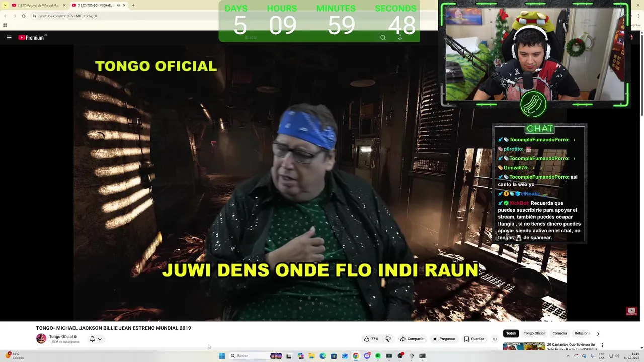Open File Explorer from the taskbar

311,356
